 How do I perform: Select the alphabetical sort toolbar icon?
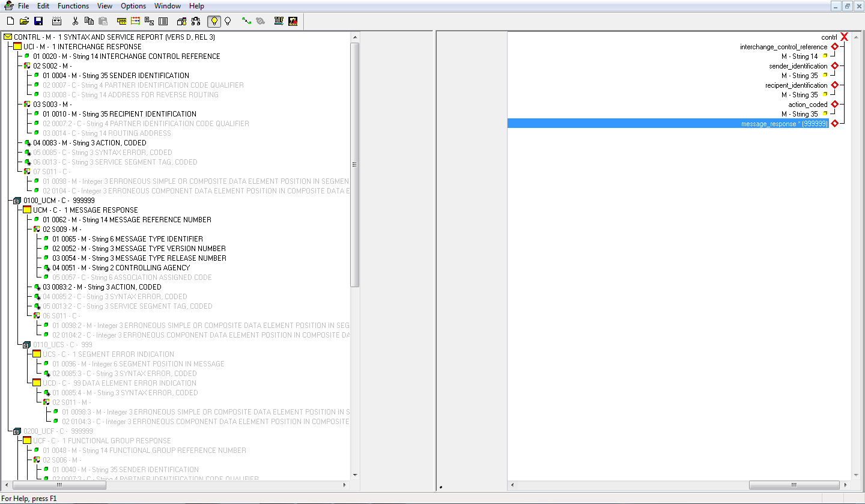(149, 21)
